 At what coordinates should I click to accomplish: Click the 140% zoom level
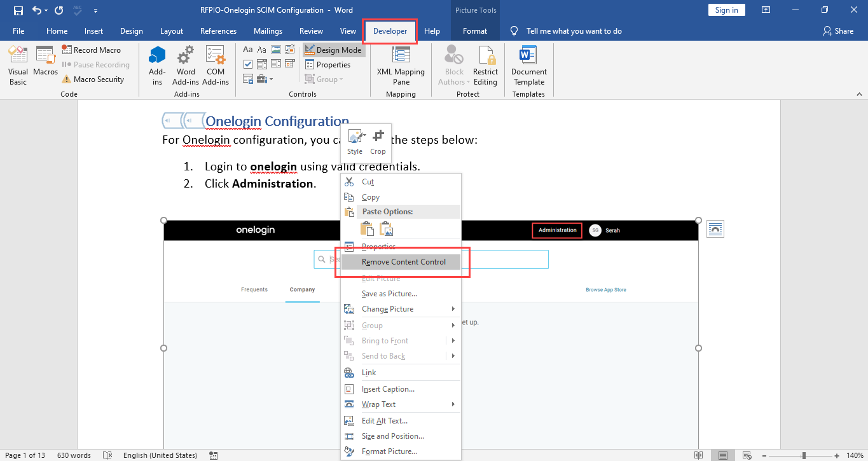pyautogui.click(x=857, y=455)
